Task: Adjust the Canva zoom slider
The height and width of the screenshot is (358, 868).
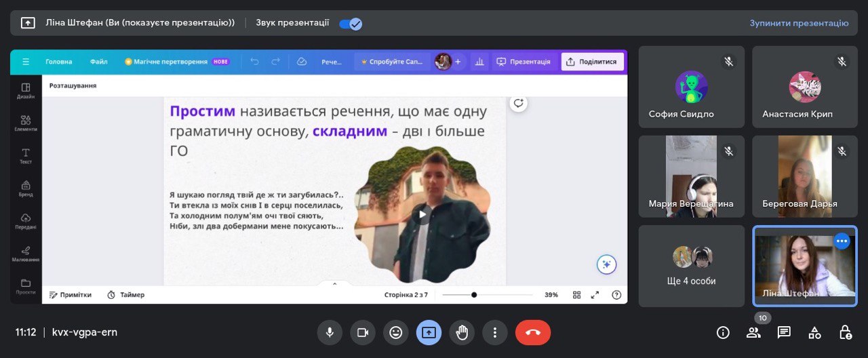Action: [x=474, y=295]
